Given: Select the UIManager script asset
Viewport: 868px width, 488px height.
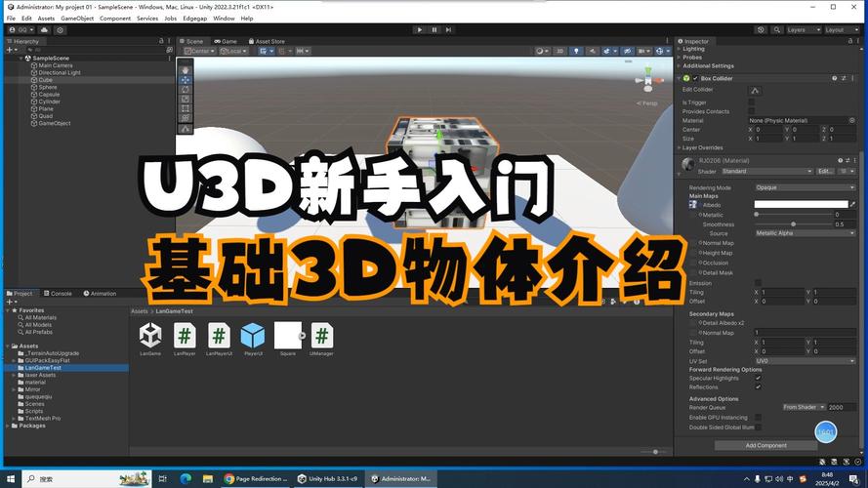Looking at the screenshot, I should point(321,339).
